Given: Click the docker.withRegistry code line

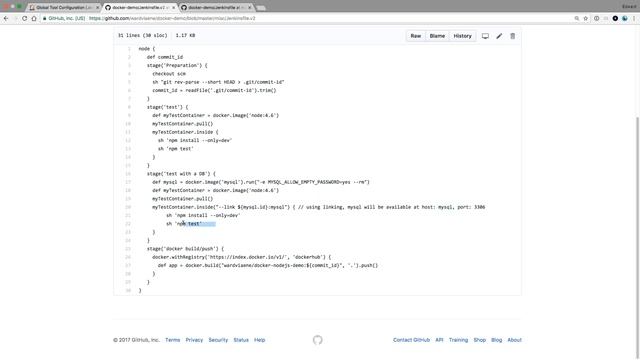Looking at the screenshot, I should coord(242,257).
